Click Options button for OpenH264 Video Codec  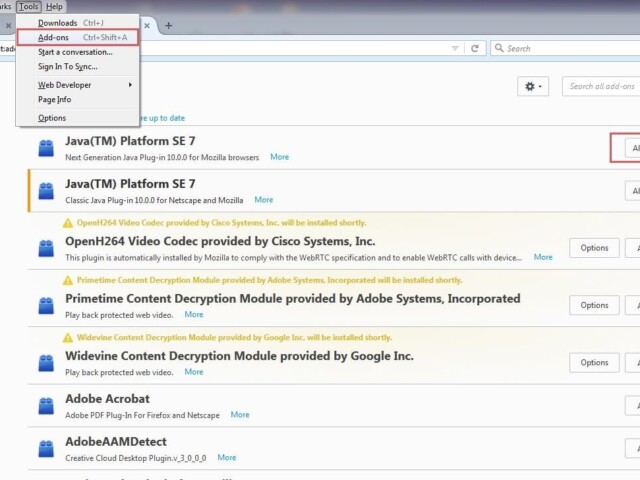click(x=594, y=248)
